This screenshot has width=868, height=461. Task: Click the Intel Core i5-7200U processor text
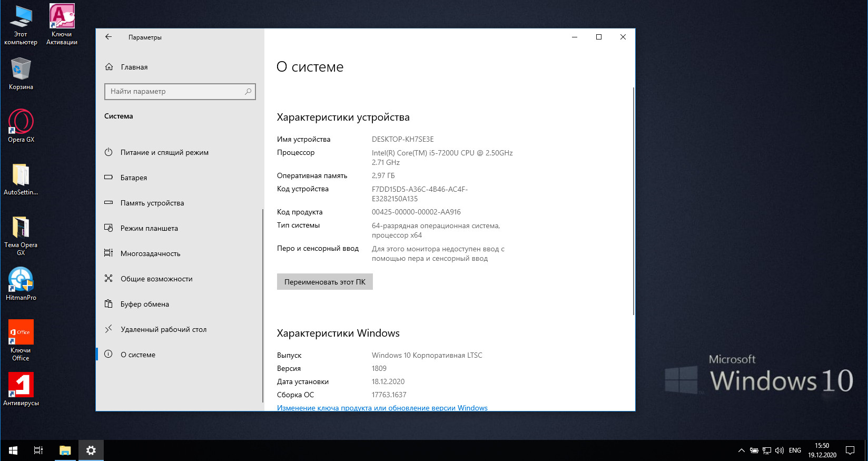pos(442,158)
